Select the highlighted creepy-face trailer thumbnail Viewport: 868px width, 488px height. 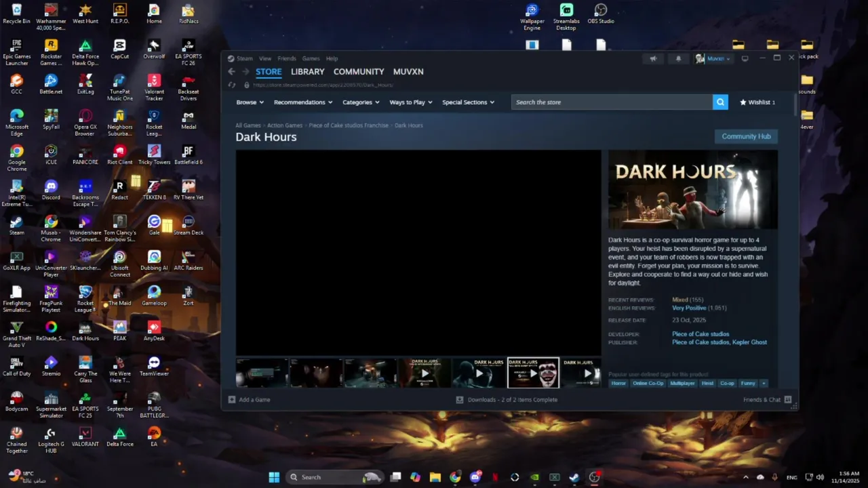pos(533,373)
